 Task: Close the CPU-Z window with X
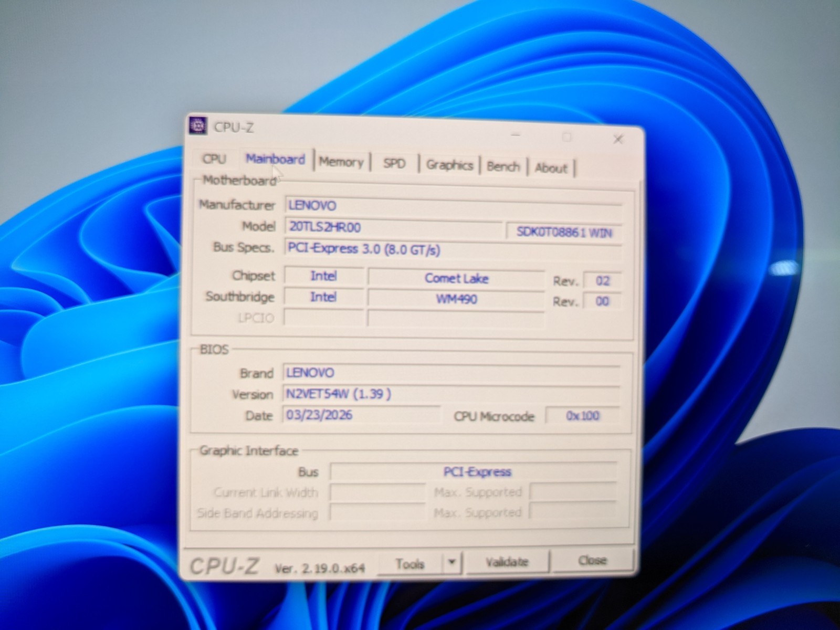click(x=618, y=139)
